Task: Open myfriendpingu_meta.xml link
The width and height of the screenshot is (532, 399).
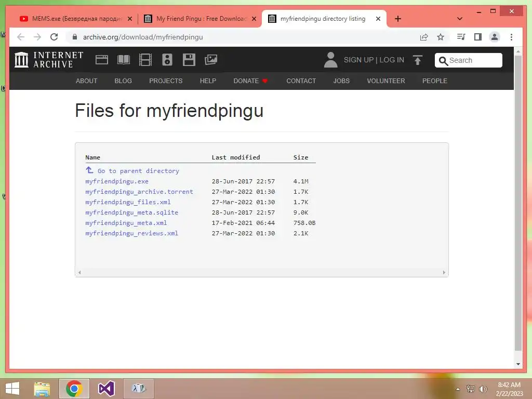Action: (126, 223)
